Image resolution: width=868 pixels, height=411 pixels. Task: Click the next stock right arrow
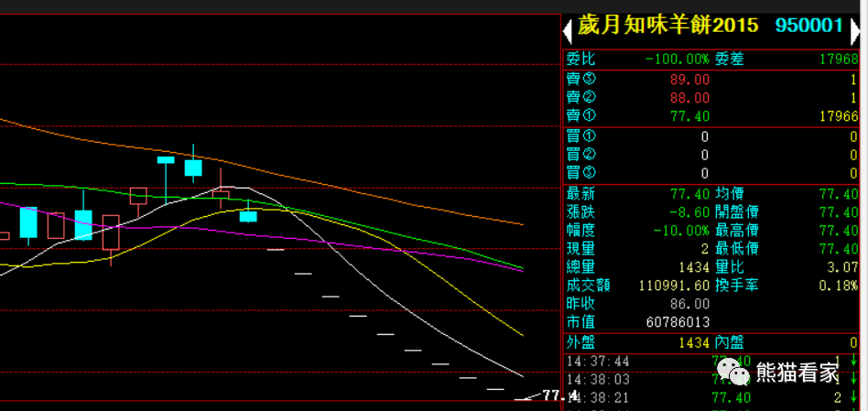click(854, 33)
